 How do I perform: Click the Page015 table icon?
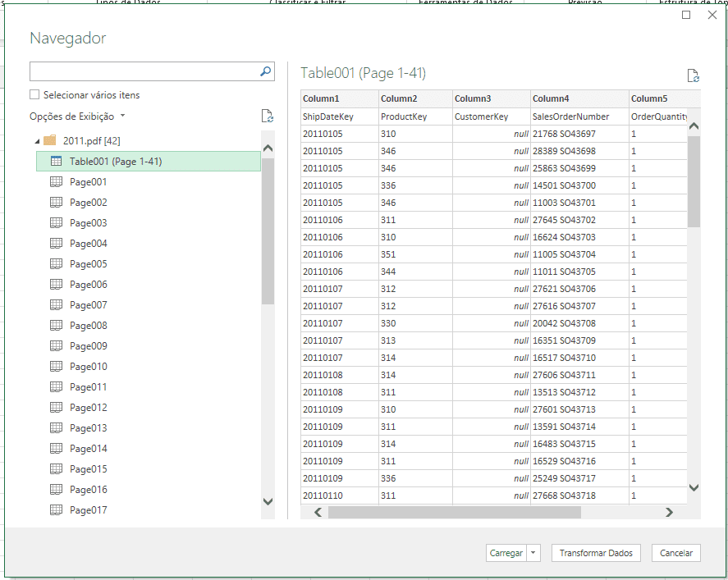pos(56,469)
